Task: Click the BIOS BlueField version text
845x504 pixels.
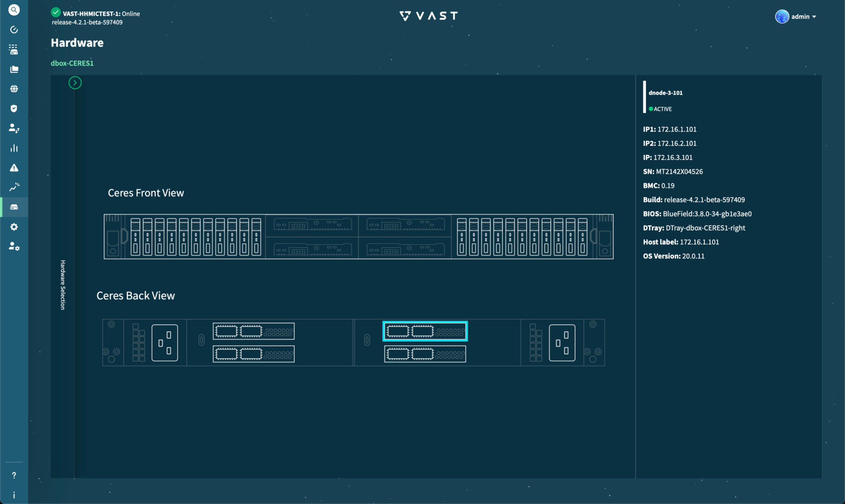Action: pos(707,214)
